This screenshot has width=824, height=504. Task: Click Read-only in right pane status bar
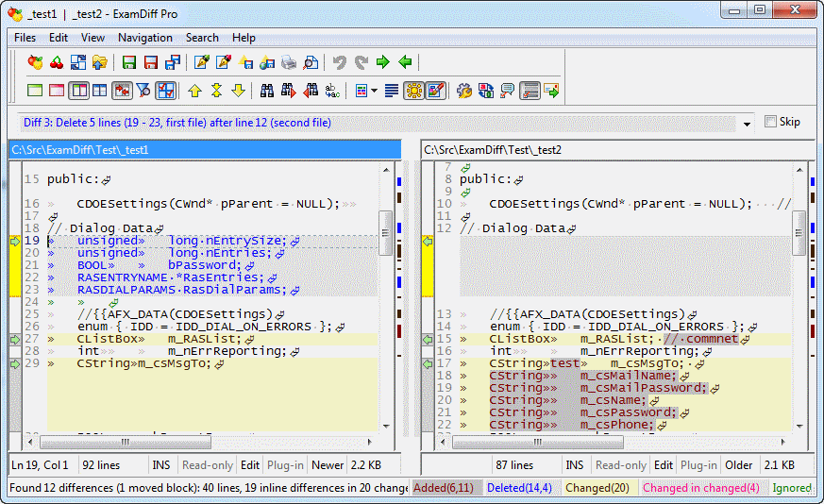pyautogui.click(x=621, y=465)
